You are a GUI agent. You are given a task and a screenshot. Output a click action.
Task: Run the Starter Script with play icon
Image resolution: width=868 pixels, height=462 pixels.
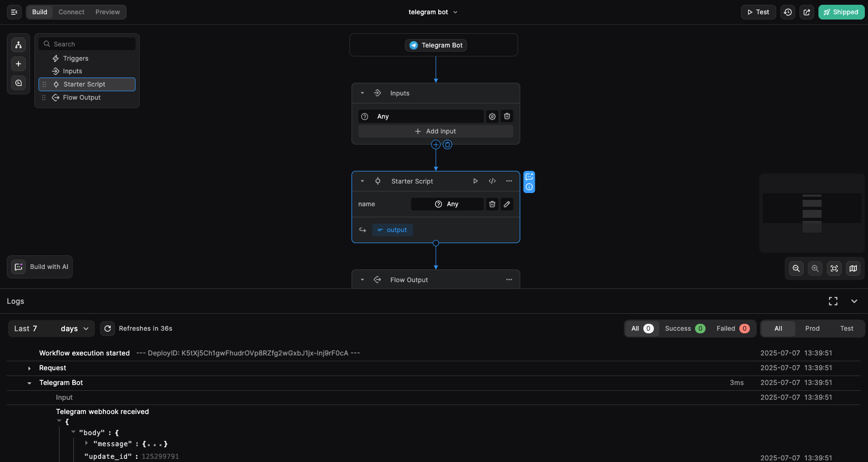pos(475,181)
